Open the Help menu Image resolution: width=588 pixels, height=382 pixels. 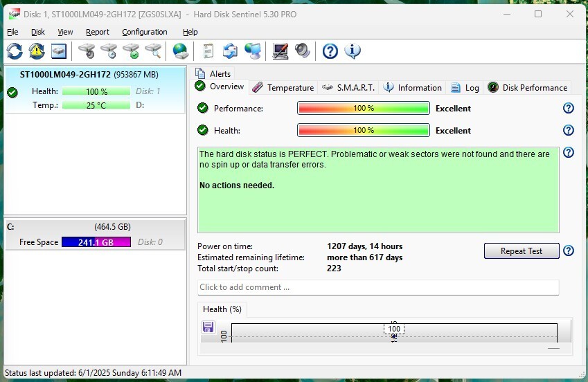190,32
